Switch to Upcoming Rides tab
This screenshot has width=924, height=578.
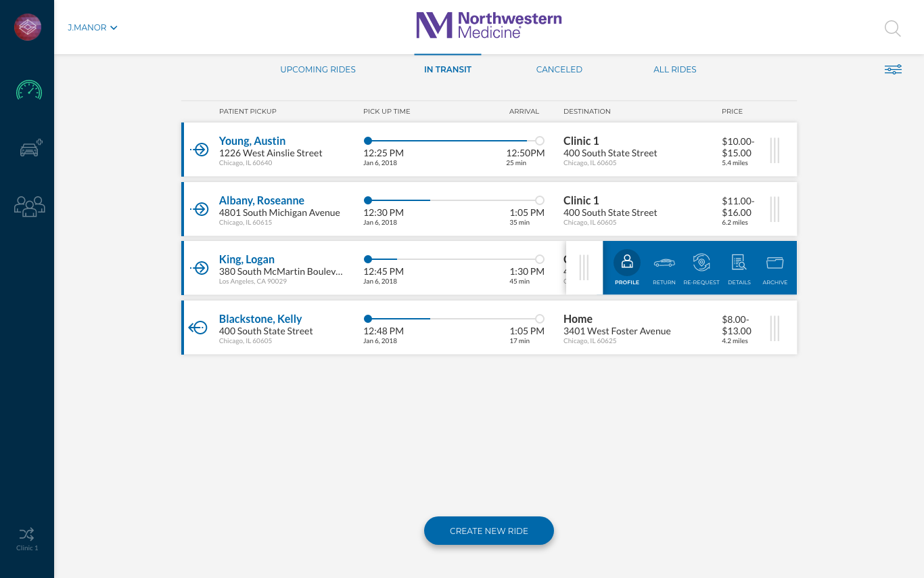[318, 70]
